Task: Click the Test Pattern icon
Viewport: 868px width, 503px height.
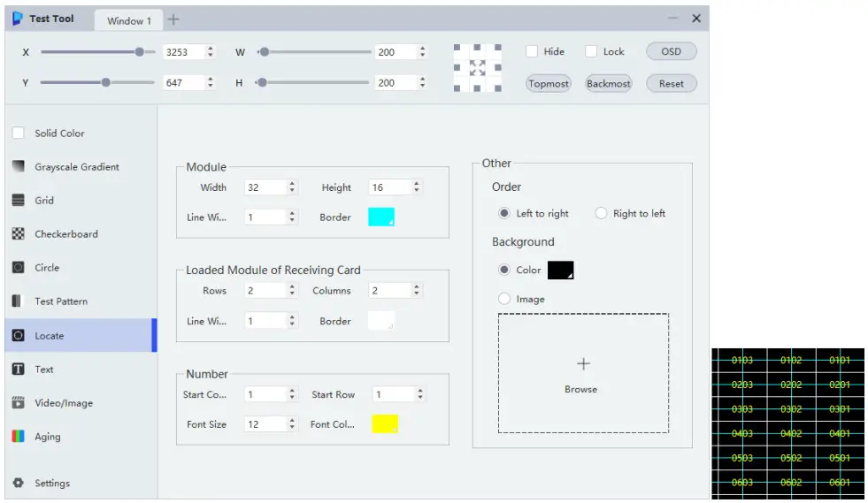Action: click(17, 301)
